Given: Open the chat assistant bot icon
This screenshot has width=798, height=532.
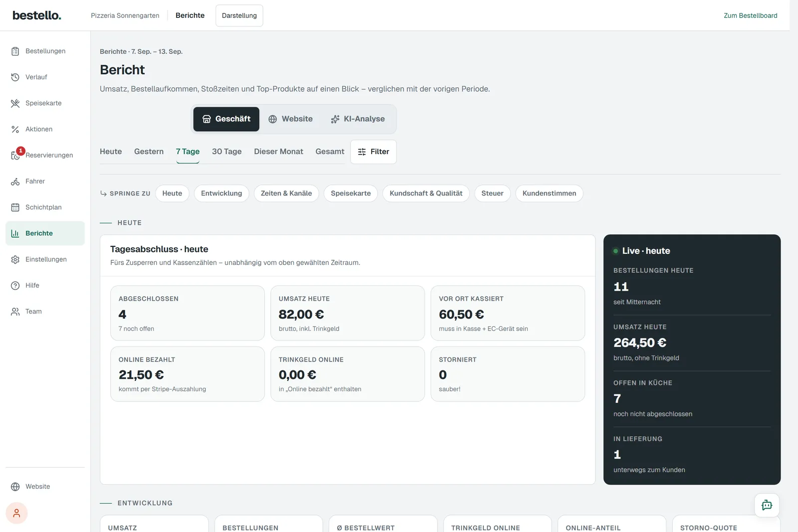Looking at the screenshot, I should tap(767, 506).
